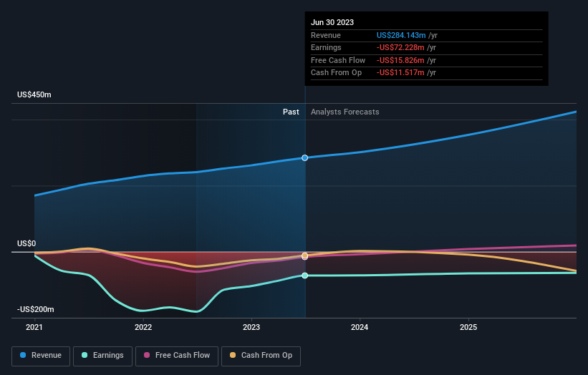
Task: Click the 2024 x-axis label
Action: 360,328
